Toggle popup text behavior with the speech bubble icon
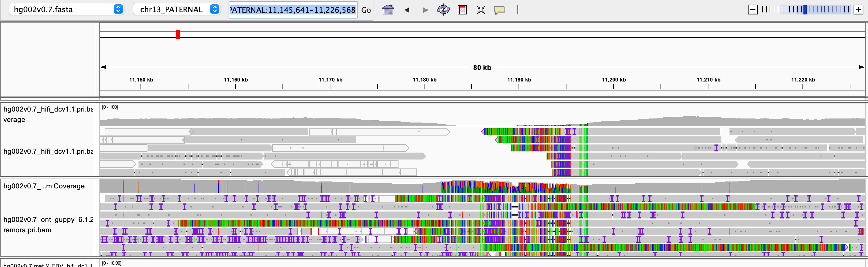 tap(500, 10)
